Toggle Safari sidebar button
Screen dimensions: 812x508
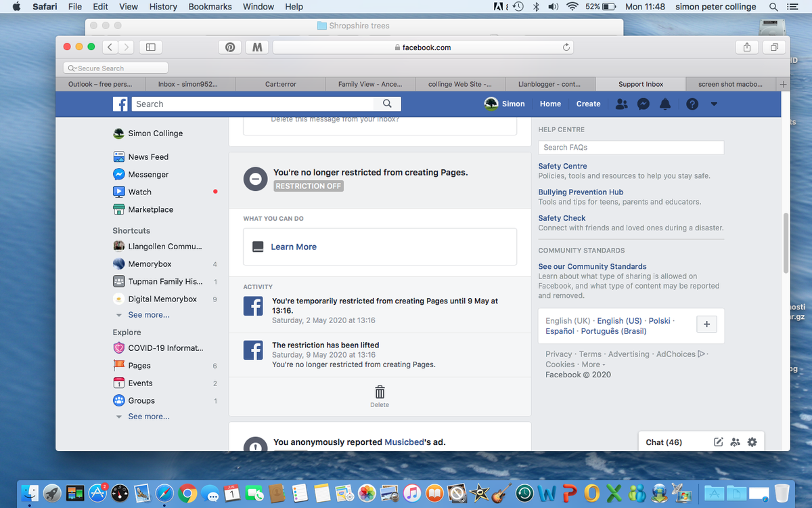click(151, 47)
